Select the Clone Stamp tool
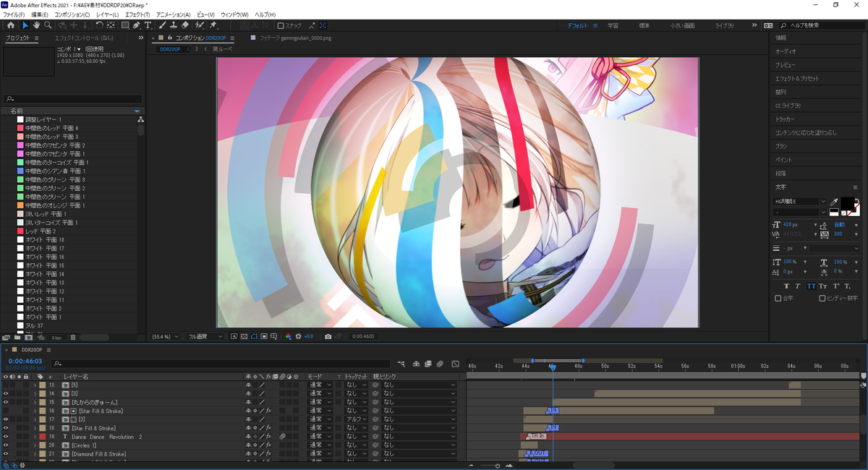868x470 pixels. 174,25
